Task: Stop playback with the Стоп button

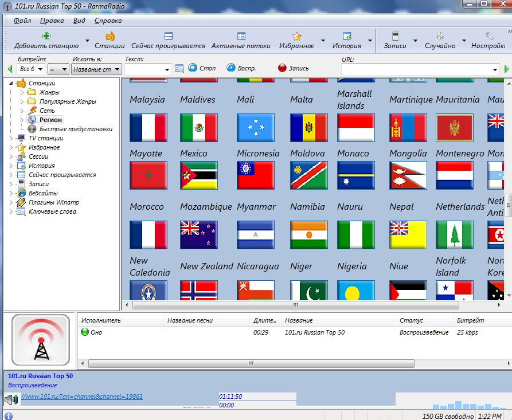Action: click(202, 68)
